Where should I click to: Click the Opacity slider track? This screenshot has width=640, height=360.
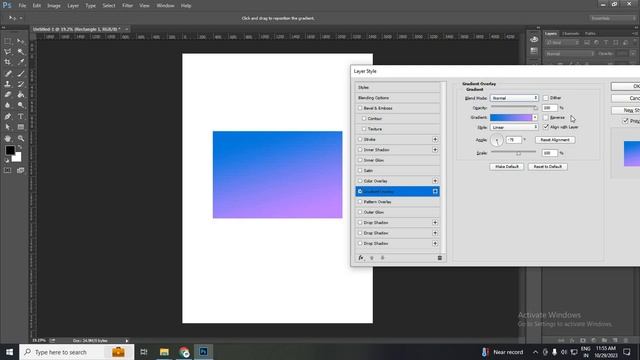pyautogui.click(x=514, y=106)
